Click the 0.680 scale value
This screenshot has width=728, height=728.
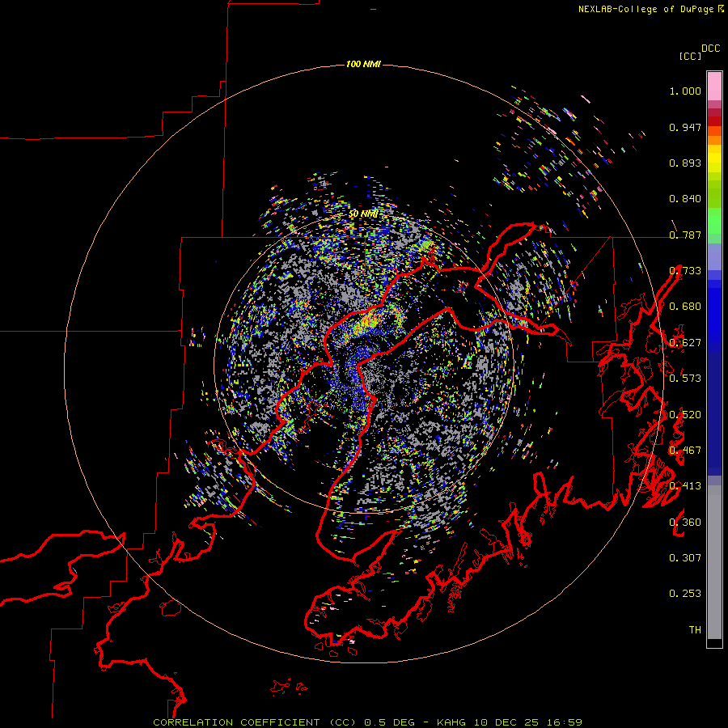coord(685,307)
